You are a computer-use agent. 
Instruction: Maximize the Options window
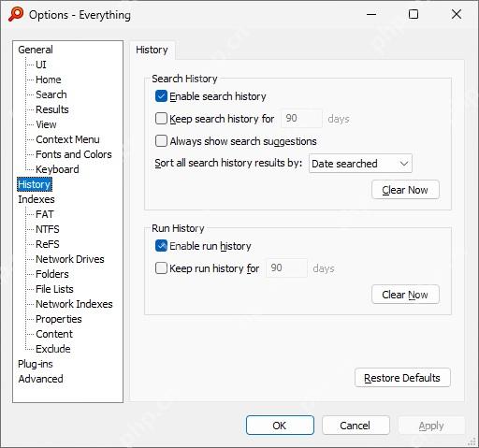click(414, 14)
